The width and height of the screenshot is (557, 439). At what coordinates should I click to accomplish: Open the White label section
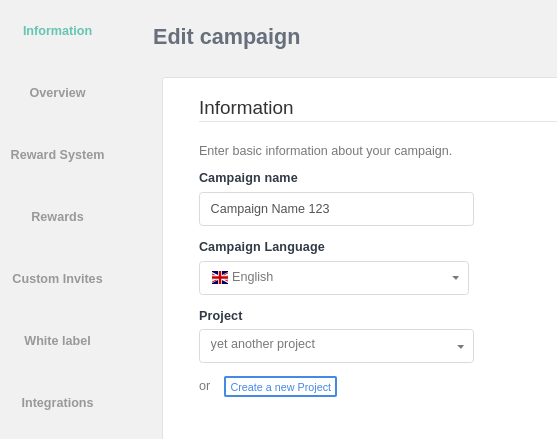coord(58,341)
